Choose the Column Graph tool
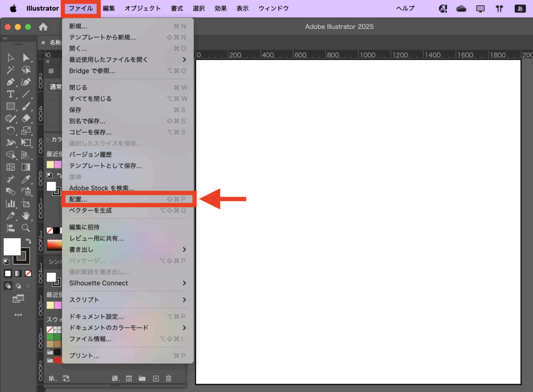The height and width of the screenshot is (392, 533). (x=10, y=204)
